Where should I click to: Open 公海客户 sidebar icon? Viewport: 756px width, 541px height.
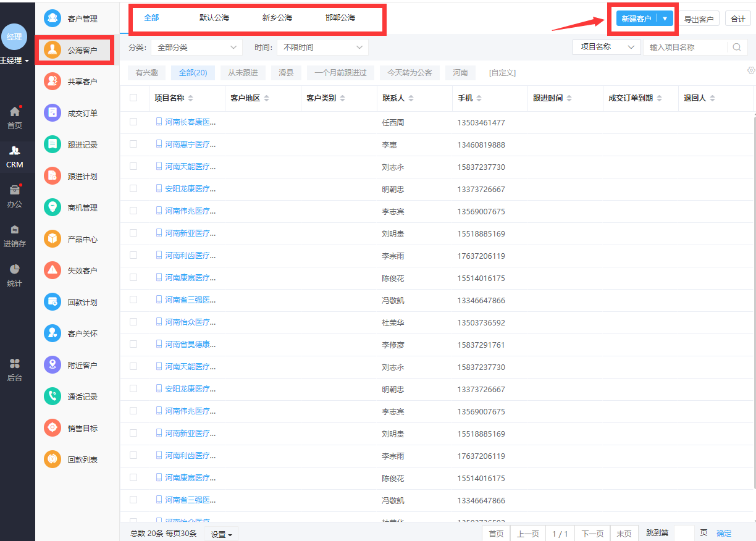(x=52, y=50)
